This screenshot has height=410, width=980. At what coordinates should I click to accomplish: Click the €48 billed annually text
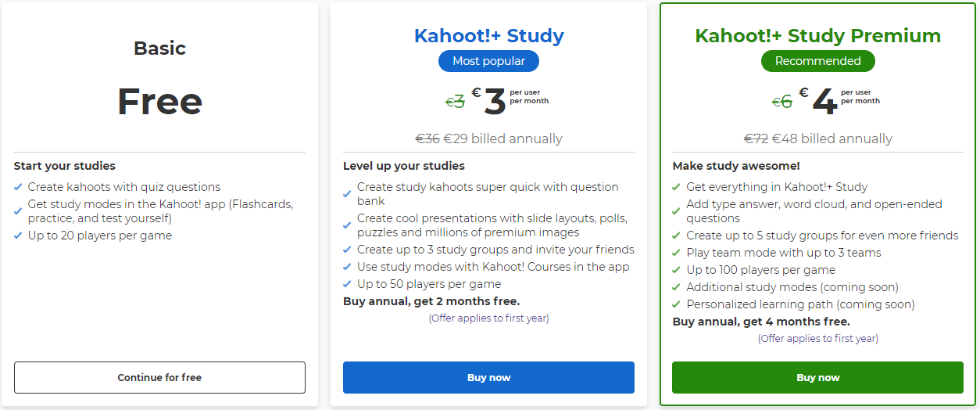point(832,138)
